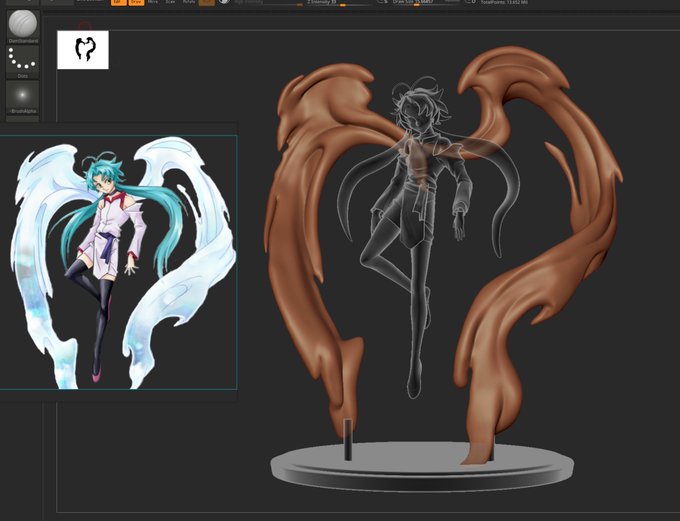Screen dimensions: 680x521
Task: Open the DamStandard brush picker
Action: tap(23, 26)
